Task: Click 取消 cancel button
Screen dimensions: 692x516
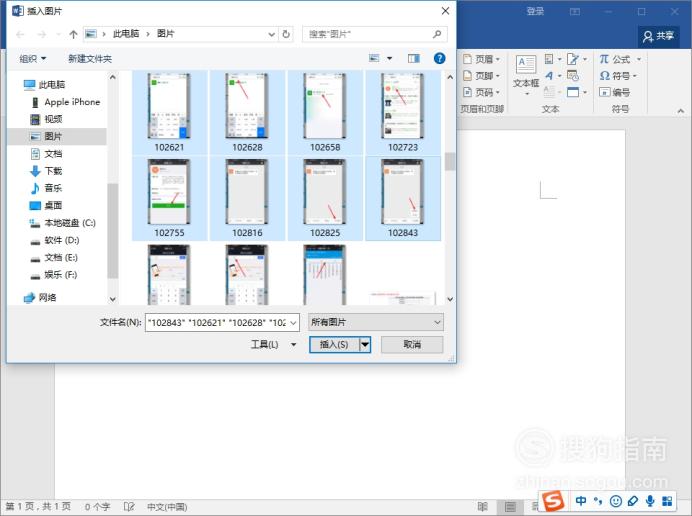Action: coord(412,344)
